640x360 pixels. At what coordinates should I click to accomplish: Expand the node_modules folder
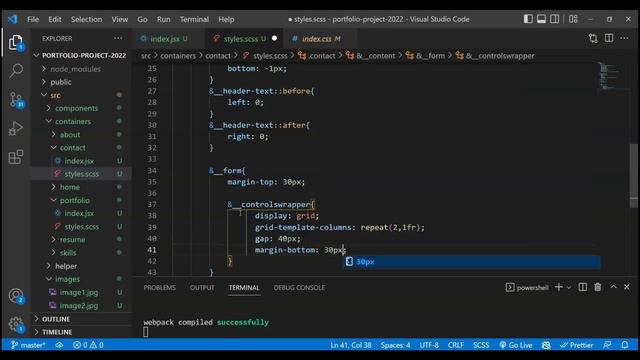pos(82,69)
